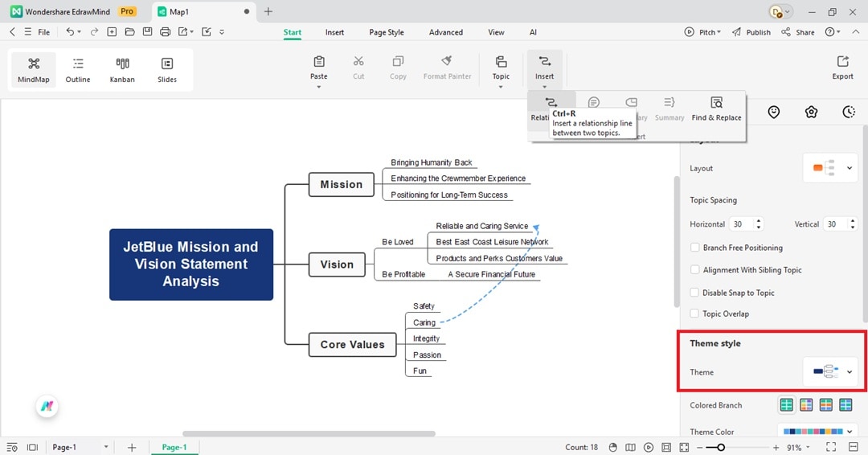
Task: Add a new page with plus button
Action: (x=132, y=447)
